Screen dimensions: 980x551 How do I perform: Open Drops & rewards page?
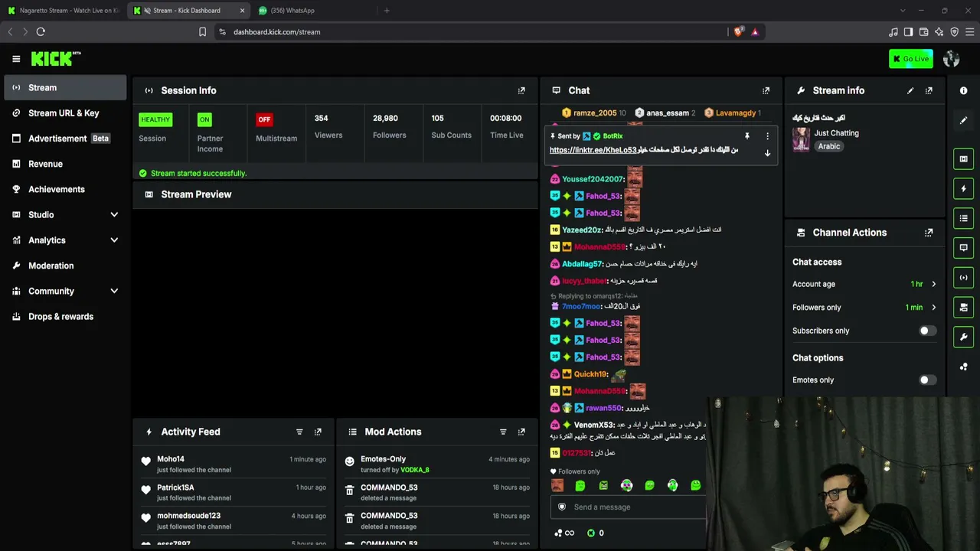[65, 317]
